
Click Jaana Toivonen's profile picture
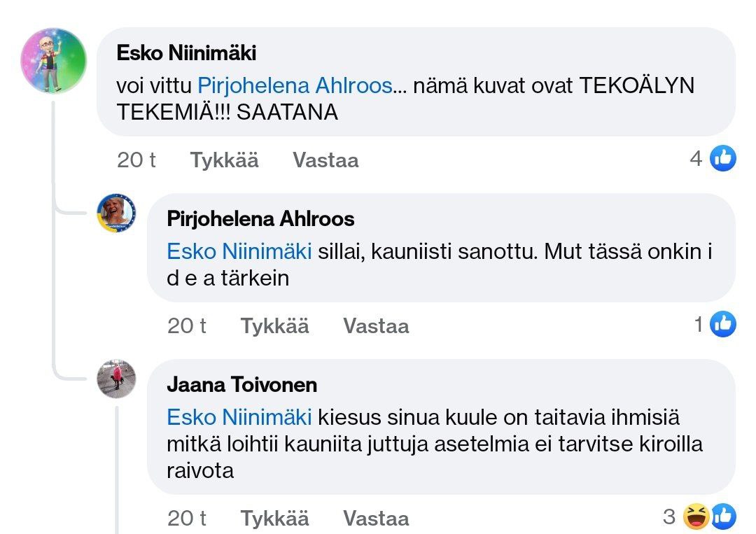click(115, 379)
